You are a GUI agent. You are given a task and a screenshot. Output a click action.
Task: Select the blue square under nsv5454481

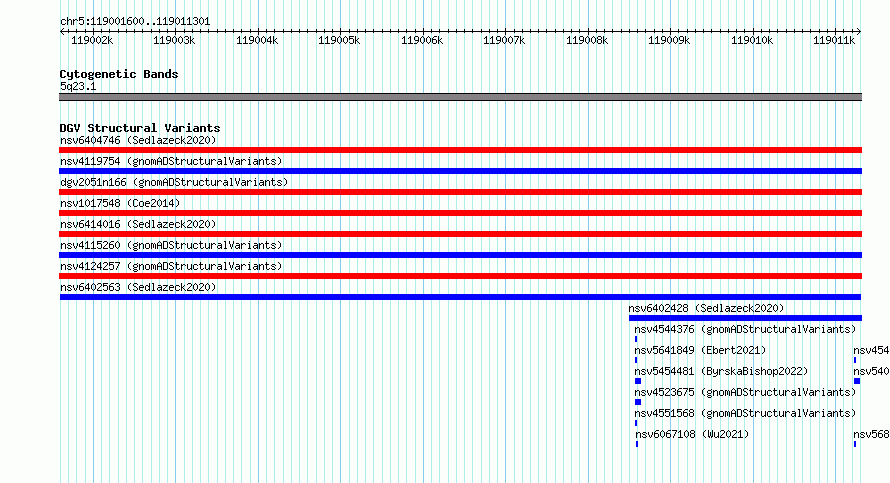pyautogui.click(x=638, y=381)
